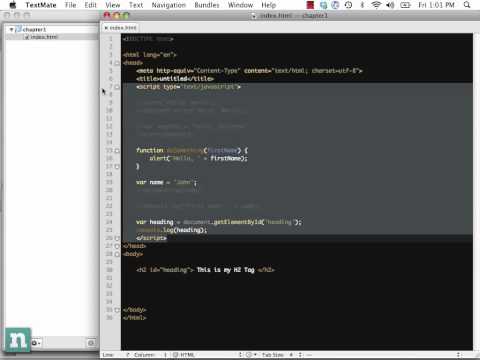
Task: Switch to the index.html editor tab
Action: point(123,28)
